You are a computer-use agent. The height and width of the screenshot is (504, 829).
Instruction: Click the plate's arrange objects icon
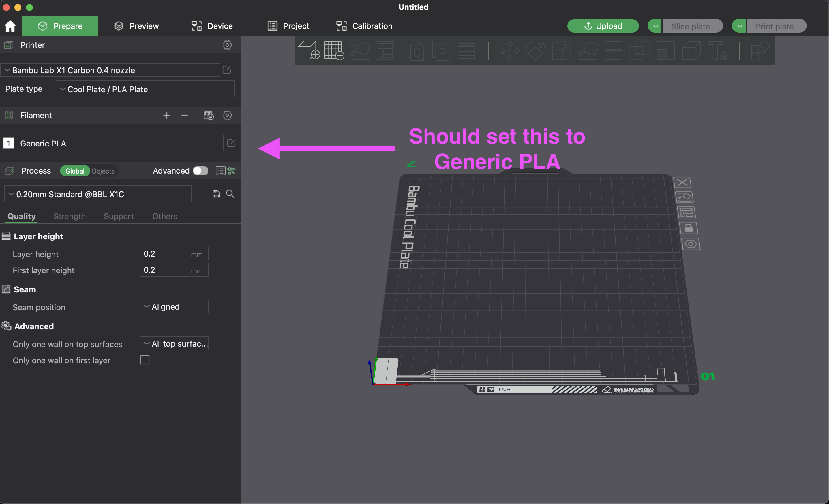pos(686,212)
